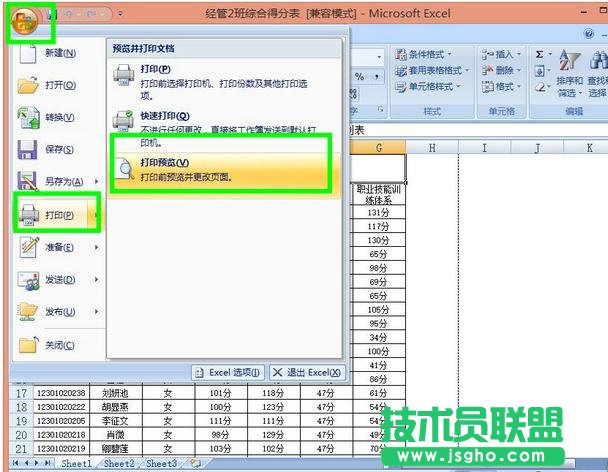The width and height of the screenshot is (608, 472).
Task: Click the New (新建) document icon
Action: [x=29, y=52]
